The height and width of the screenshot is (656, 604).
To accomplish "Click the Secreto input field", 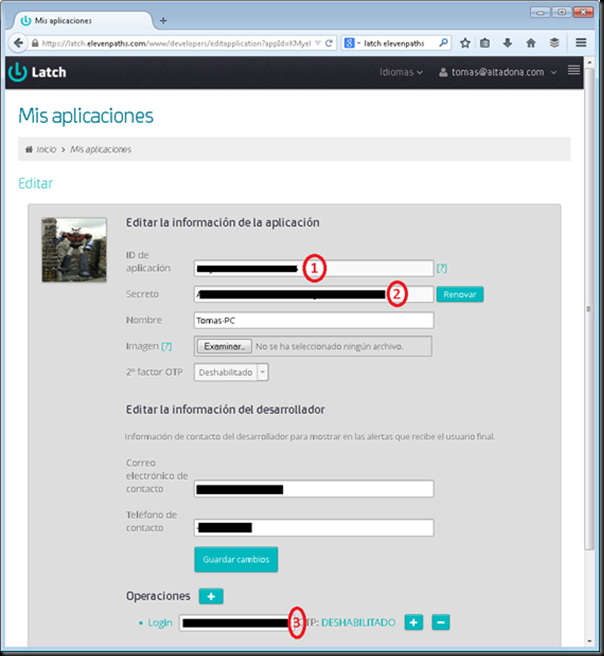I will pos(314,294).
